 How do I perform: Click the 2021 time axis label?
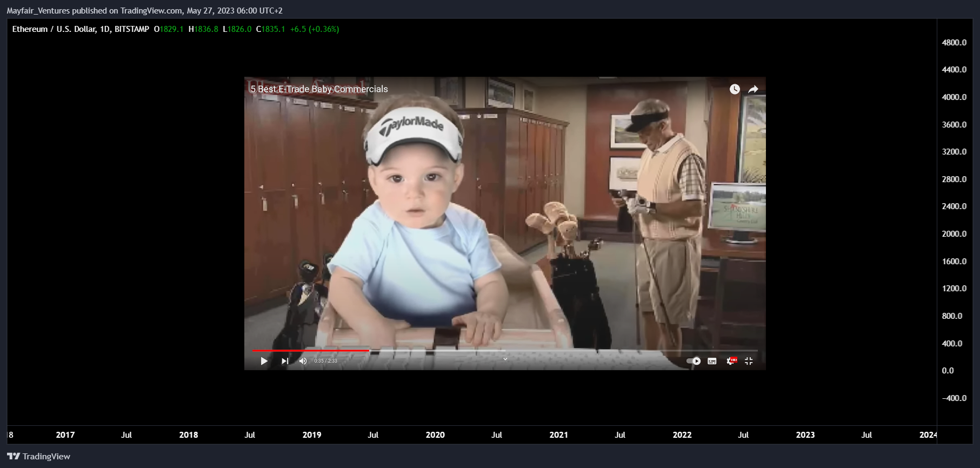click(x=559, y=435)
